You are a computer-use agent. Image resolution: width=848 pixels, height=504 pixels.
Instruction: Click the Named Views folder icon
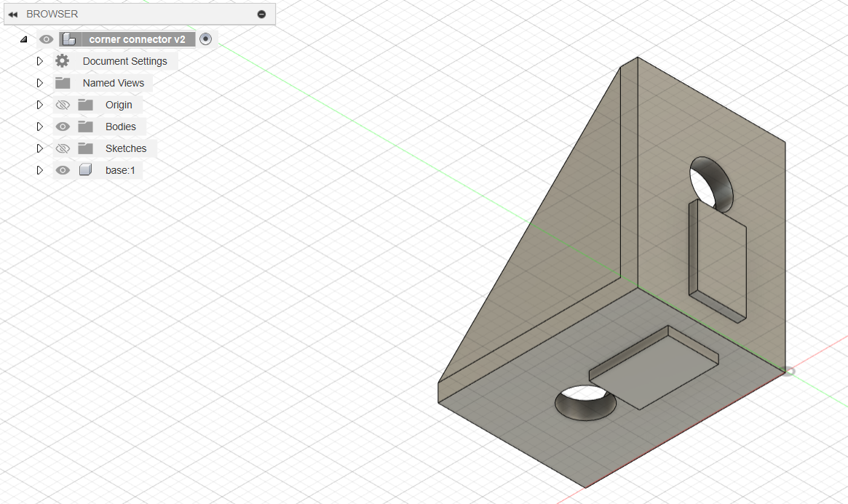[63, 83]
